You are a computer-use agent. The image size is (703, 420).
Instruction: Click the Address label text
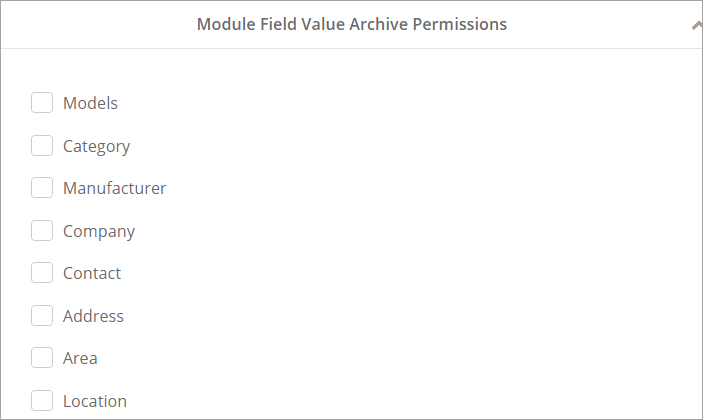(x=93, y=316)
